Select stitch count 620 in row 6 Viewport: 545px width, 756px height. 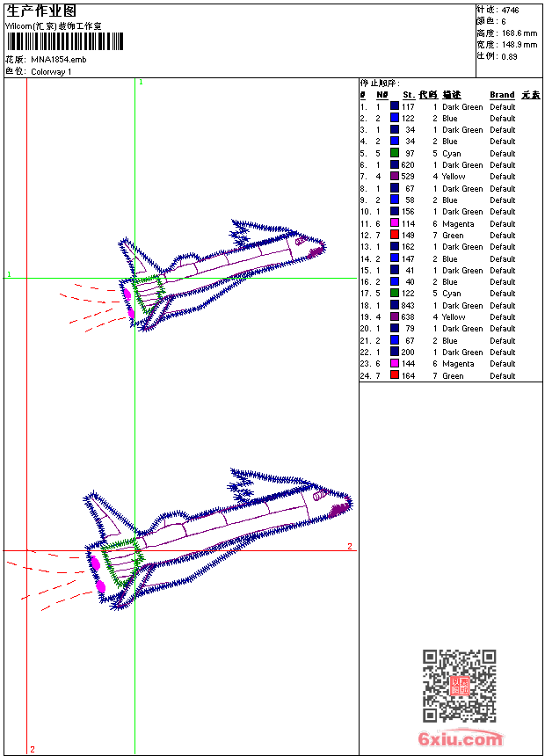[408, 165]
